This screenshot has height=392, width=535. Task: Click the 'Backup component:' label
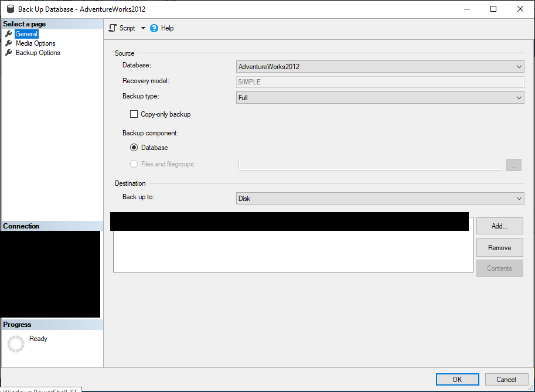click(151, 133)
